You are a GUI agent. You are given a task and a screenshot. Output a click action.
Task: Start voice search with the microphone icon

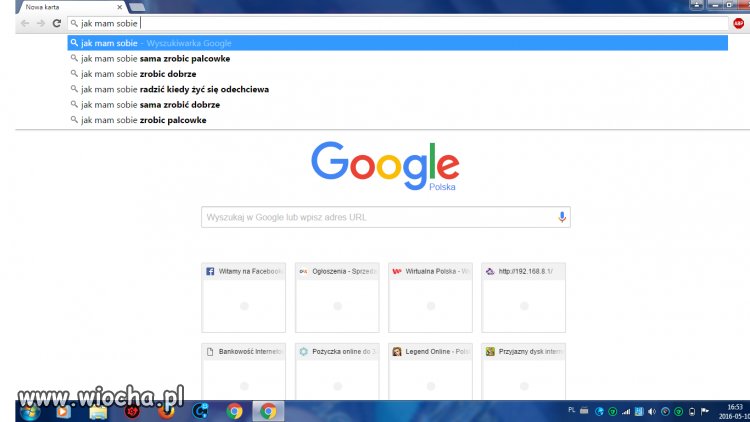(562, 217)
